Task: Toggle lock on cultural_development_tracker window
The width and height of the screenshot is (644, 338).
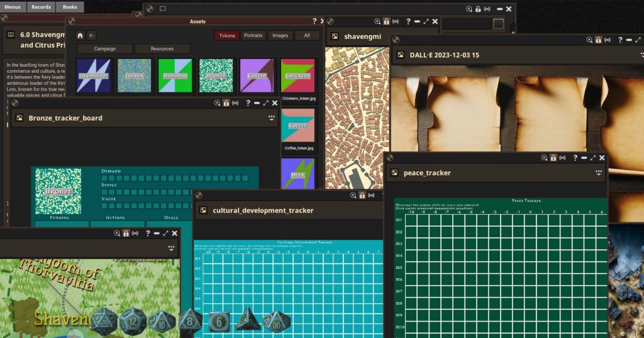Action: coord(362,195)
